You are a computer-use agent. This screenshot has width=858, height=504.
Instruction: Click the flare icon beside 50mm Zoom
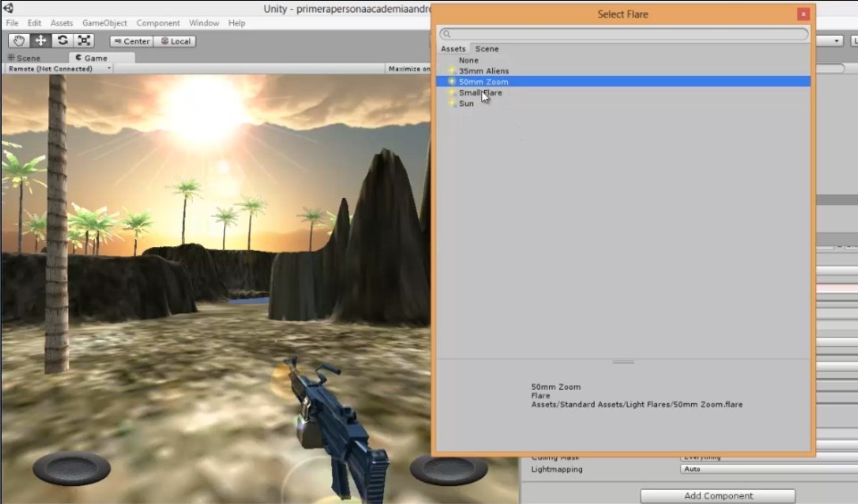pyautogui.click(x=452, y=81)
